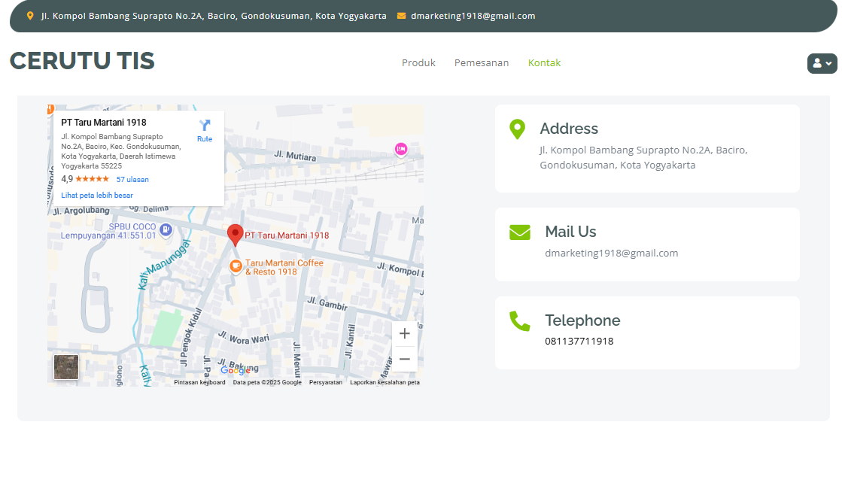
Task: Click the Taru Martani Coffee & Resto marker
Action: click(x=236, y=266)
